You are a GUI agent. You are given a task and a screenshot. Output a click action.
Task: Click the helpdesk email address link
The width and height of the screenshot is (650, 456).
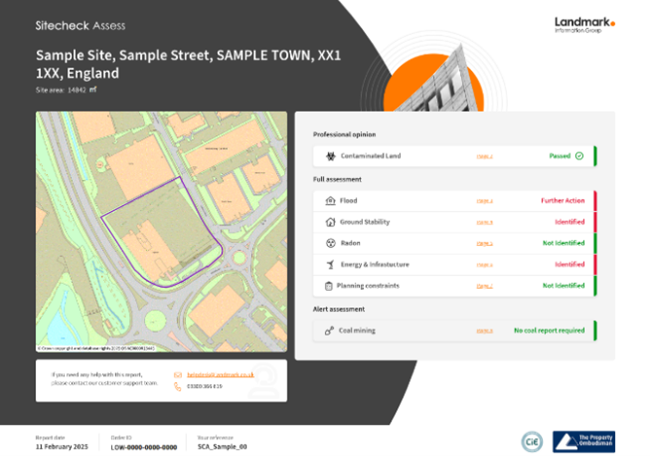(220, 375)
